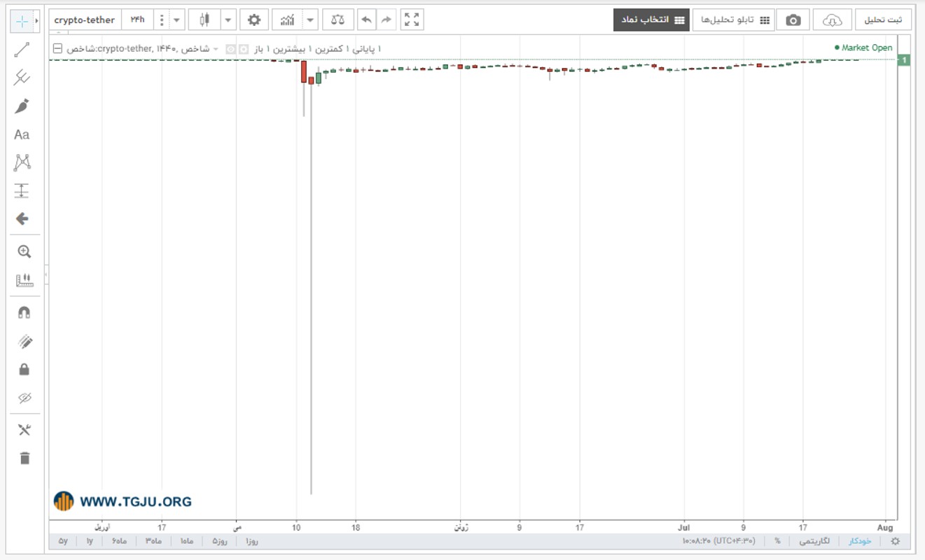925x560 pixels.
Task: Open the drawing tools settings icon
Action: tap(25, 430)
